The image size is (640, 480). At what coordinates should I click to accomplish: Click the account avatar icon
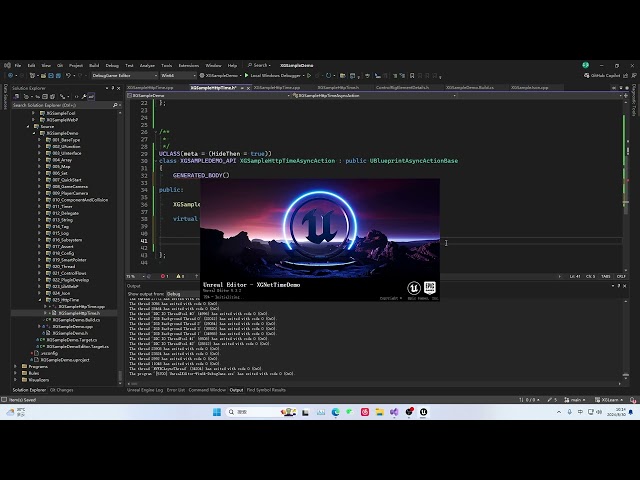click(586, 65)
